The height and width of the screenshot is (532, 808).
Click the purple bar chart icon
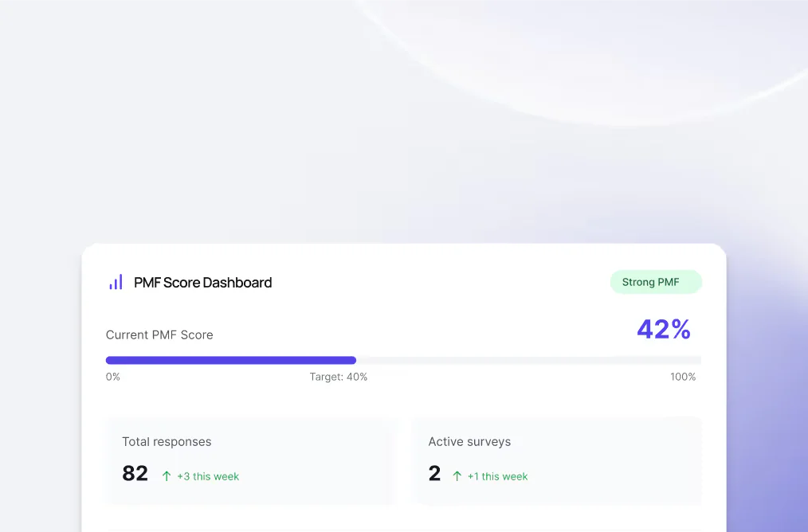click(x=115, y=282)
